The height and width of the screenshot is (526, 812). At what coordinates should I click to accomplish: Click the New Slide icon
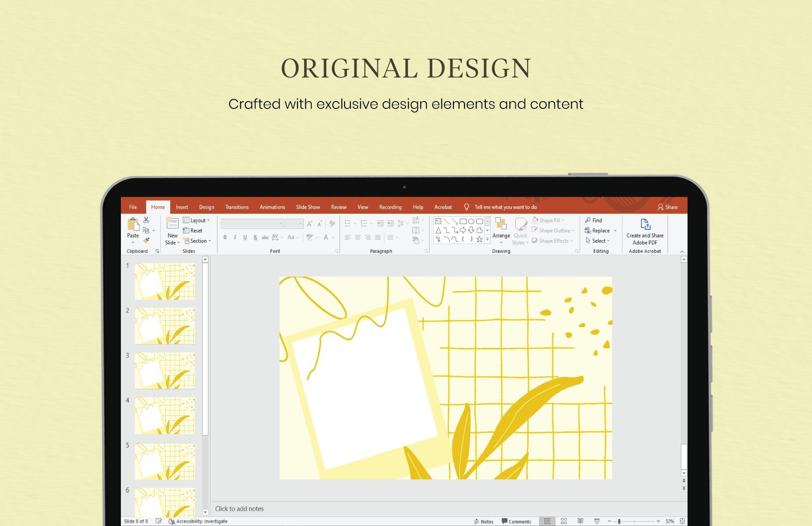tap(172, 224)
